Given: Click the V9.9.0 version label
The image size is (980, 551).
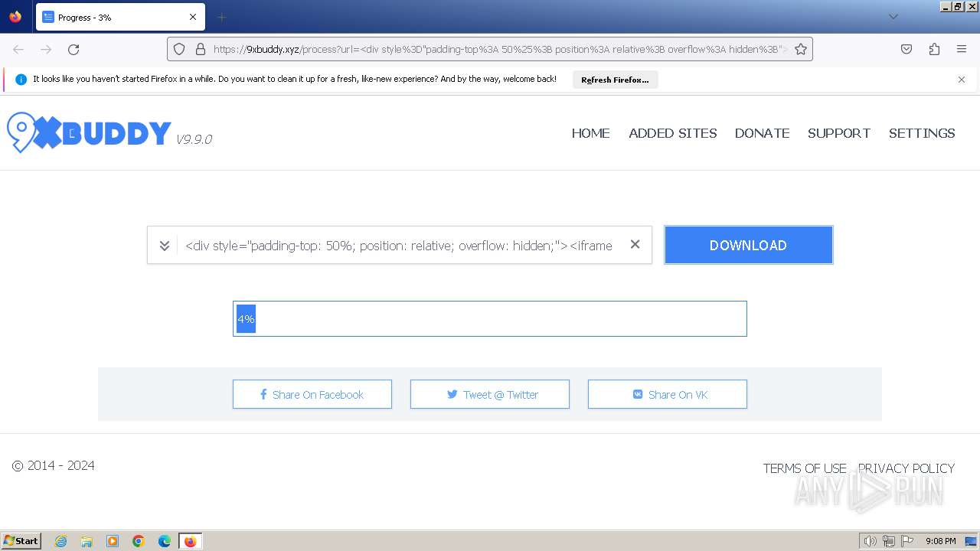Looking at the screenshot, I should [x=194, y=139].
